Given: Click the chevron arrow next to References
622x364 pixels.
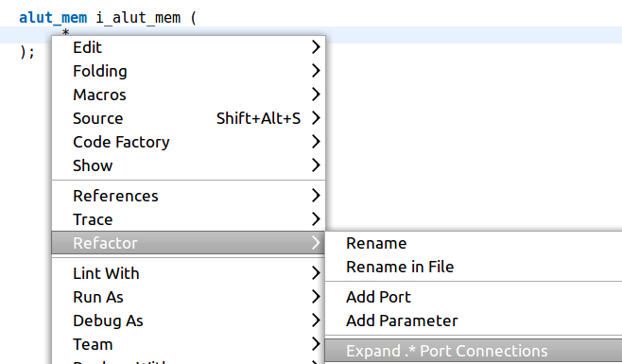Looking at the screenshot, I should click(x=316, y=196).
